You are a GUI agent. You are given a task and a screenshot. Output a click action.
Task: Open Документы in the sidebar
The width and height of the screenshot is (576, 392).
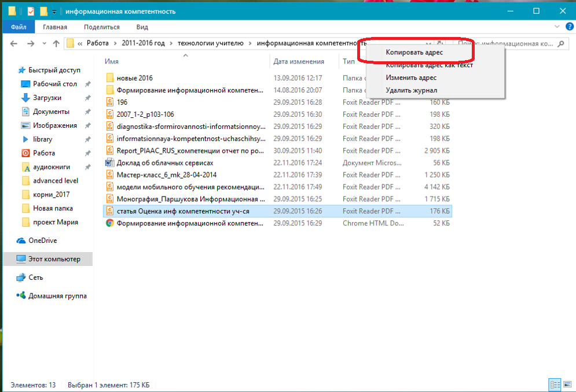click(x=51, y=112)
